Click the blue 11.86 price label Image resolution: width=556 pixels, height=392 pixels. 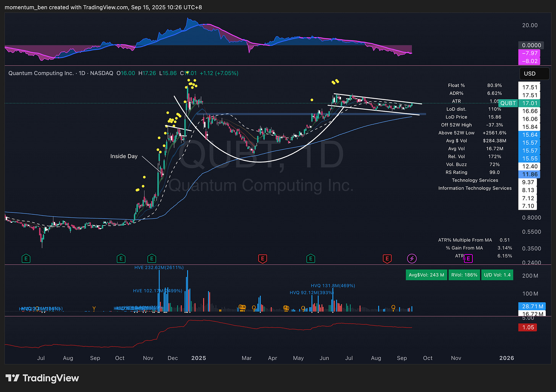click(x=529, y=174)
